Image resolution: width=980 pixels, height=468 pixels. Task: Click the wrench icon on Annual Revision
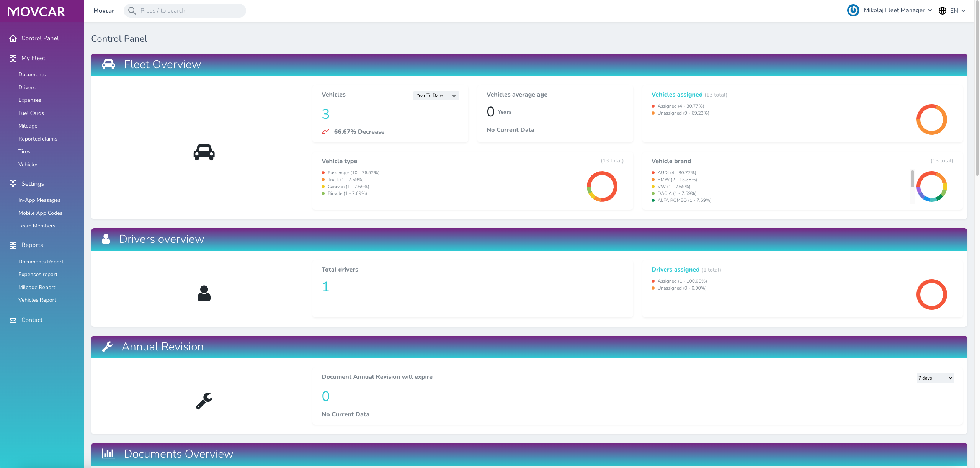(x=108, y=347)
